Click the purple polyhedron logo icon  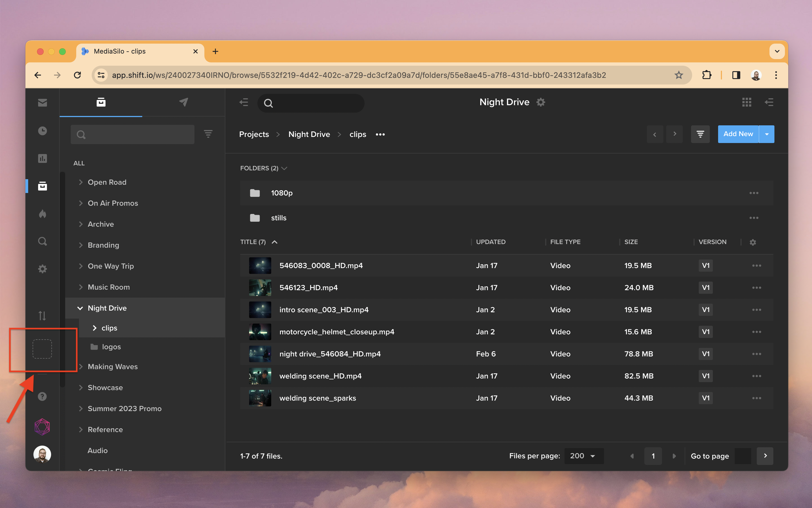42,427
